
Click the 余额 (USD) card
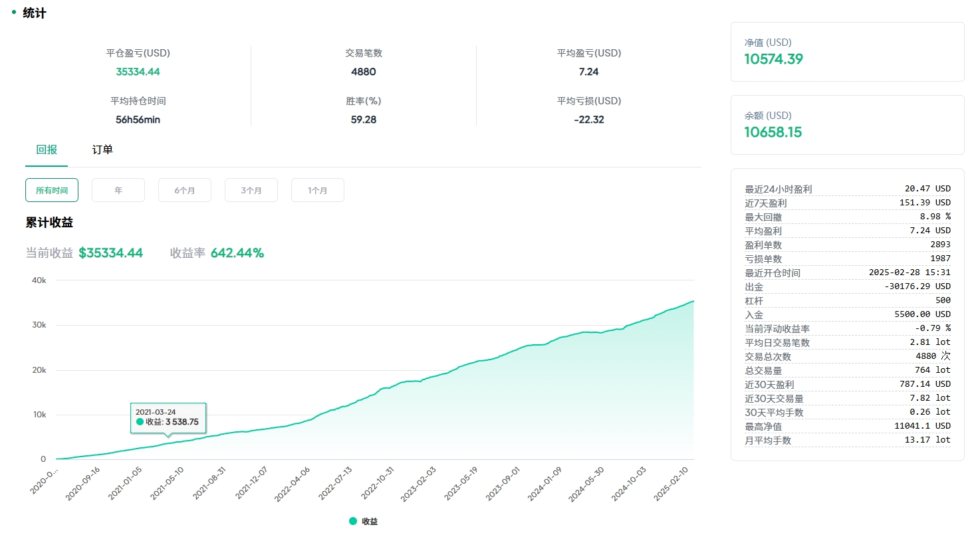(x=847, y=125)
